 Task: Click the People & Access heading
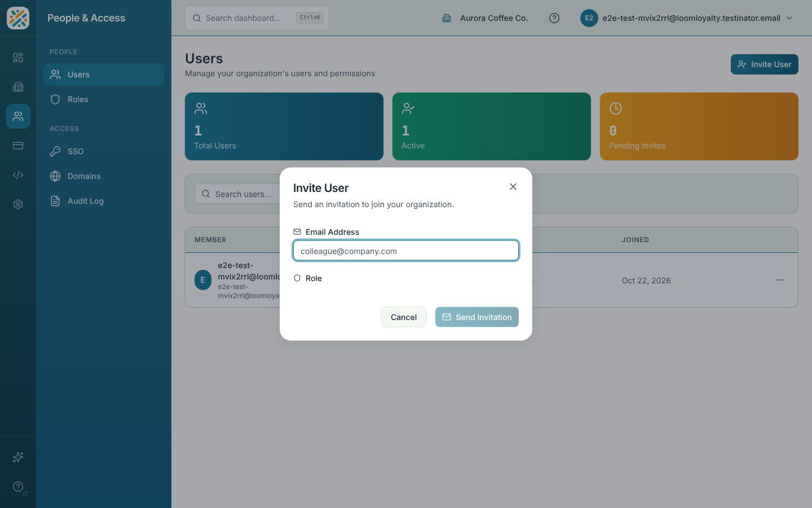86,18
